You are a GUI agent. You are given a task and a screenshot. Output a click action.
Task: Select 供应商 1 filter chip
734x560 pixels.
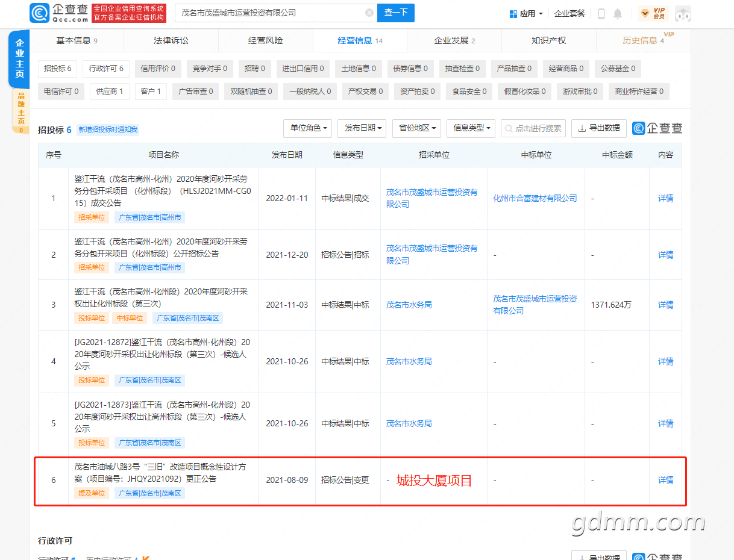pyautogui.click(x=109, y=92)
